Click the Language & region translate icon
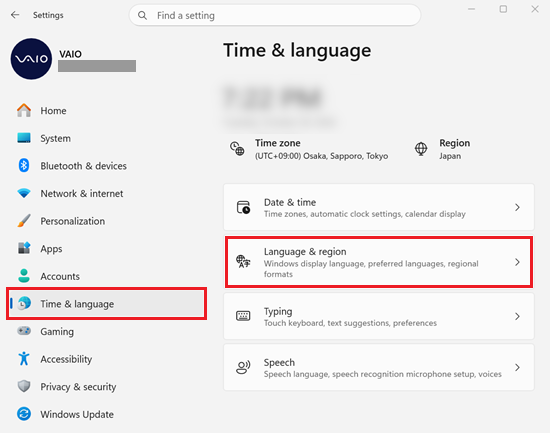The image size is (550, 433). click(243, 262)
